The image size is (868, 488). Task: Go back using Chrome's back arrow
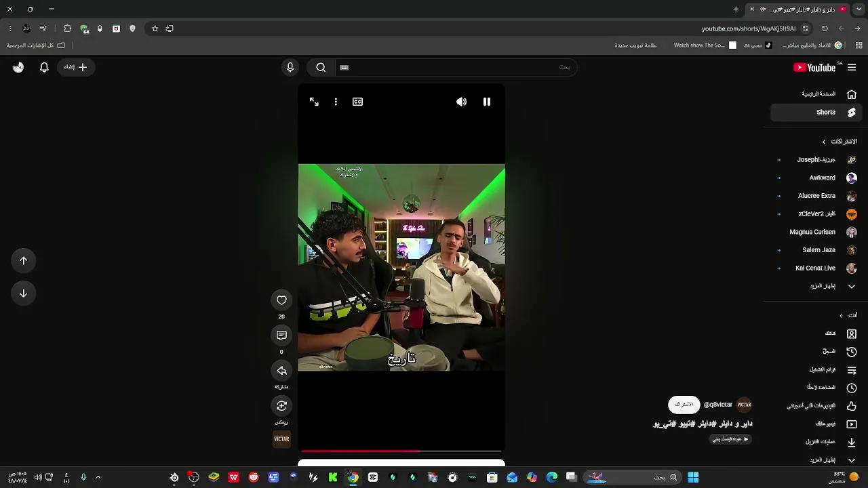pyautogui.click(x=857, y=28)
